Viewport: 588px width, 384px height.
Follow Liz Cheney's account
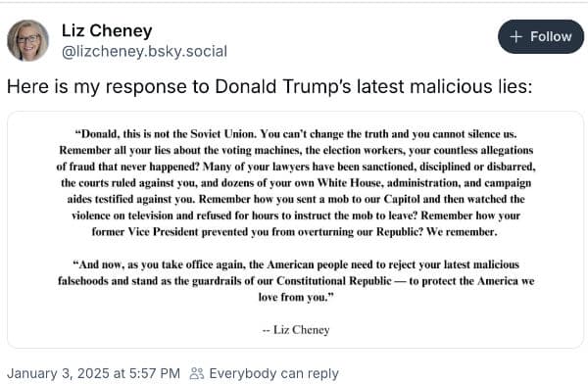[x=541, y=37]
